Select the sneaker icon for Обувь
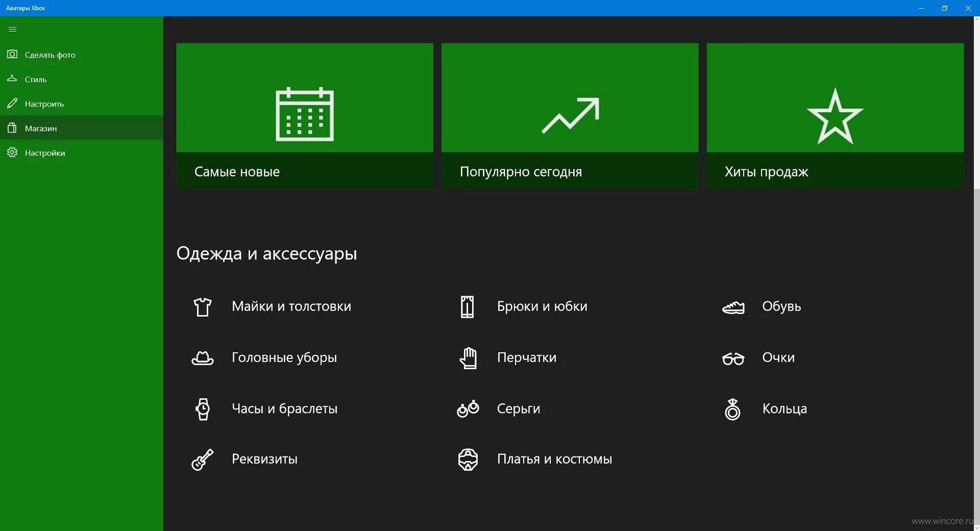This screenshot has width=980, height=531. tap(733, 306)
